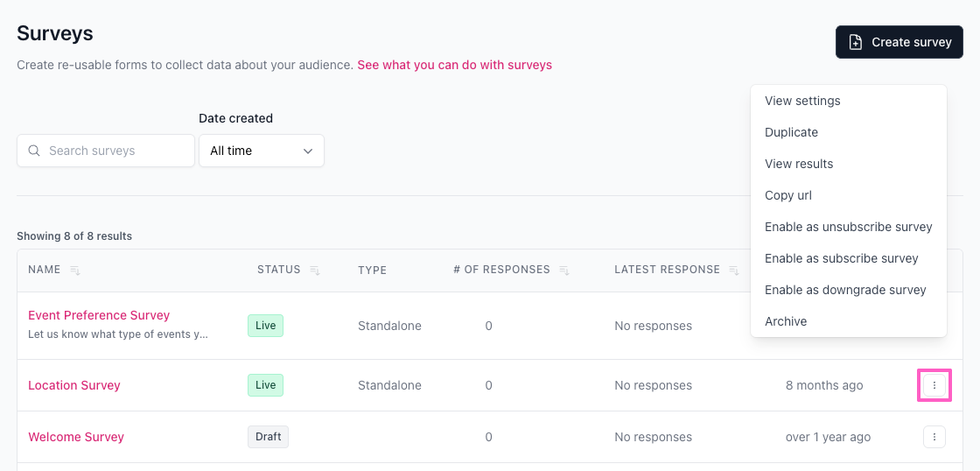The height and width of the screenshot is (471, 980).
Task: Expand the Date created 'All time' dropdown
Action: coord(262,151)
